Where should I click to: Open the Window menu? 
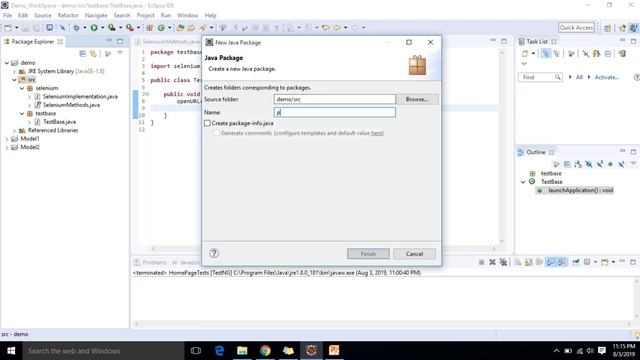coord(187,15)
